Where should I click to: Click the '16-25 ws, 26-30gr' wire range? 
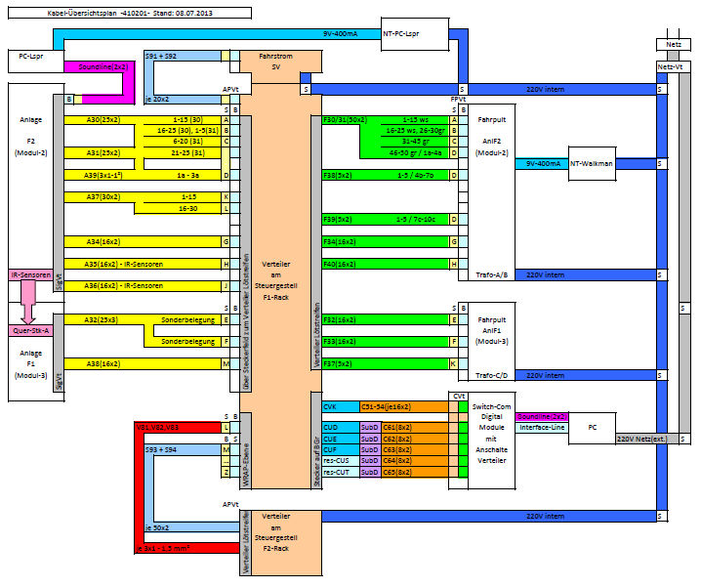tap(415, 131)
